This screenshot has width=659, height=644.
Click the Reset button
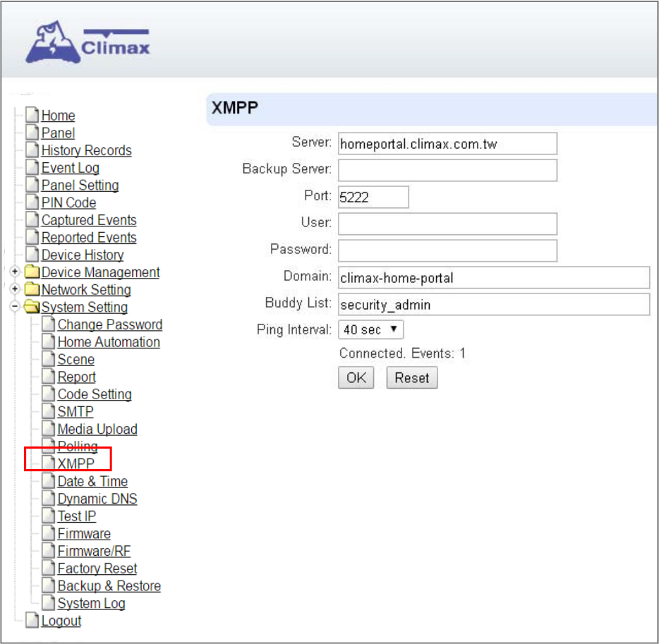coord(412,377)
